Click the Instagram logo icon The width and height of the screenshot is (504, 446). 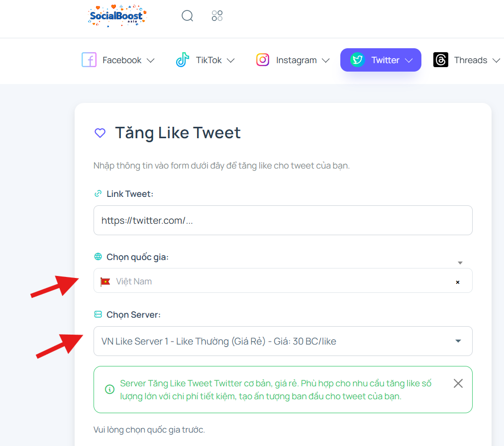click(263, 60)
